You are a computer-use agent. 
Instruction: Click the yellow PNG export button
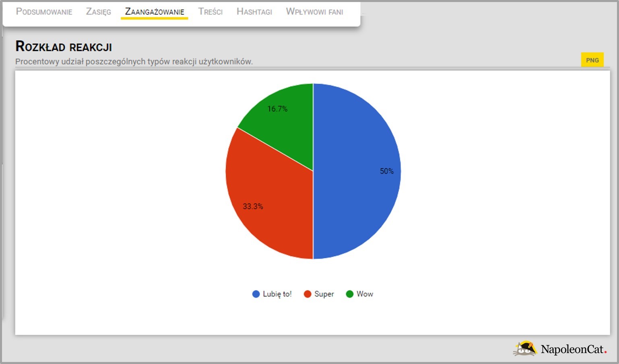(592, 60)
